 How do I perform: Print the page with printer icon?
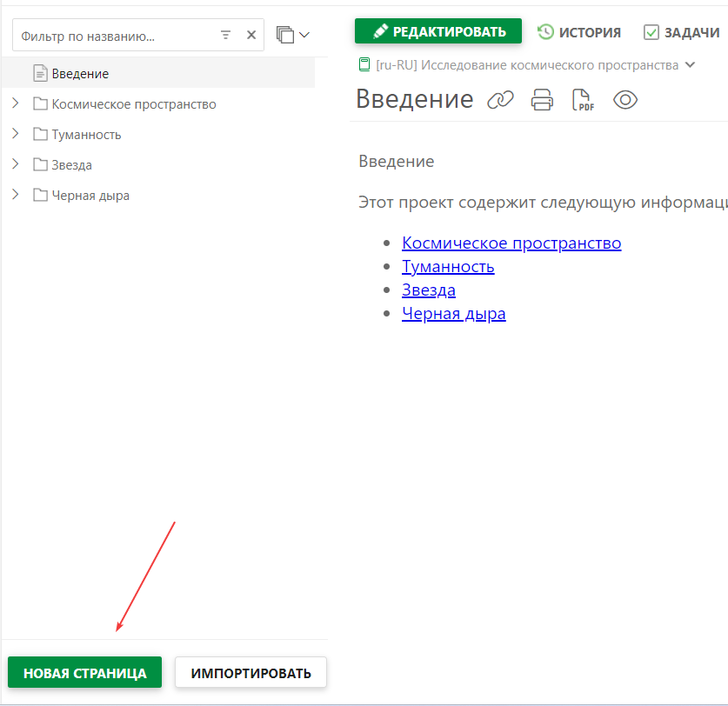coord(542,100)
